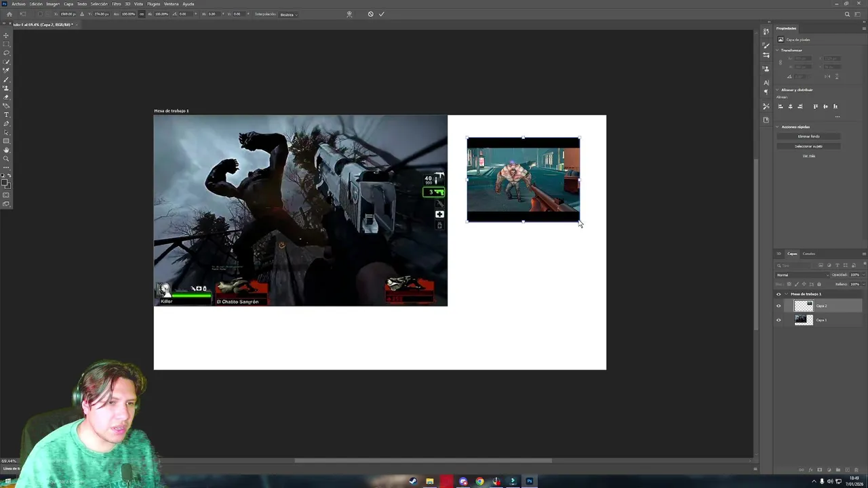Open the Capa menu
868x488 pixels.
(x=68, y=4)
